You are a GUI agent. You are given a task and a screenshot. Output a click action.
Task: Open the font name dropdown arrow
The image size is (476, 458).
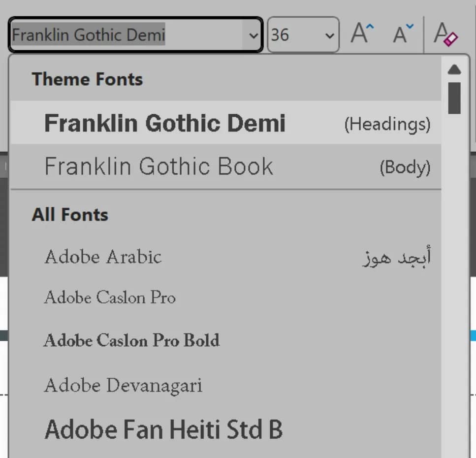click(253, 35)
